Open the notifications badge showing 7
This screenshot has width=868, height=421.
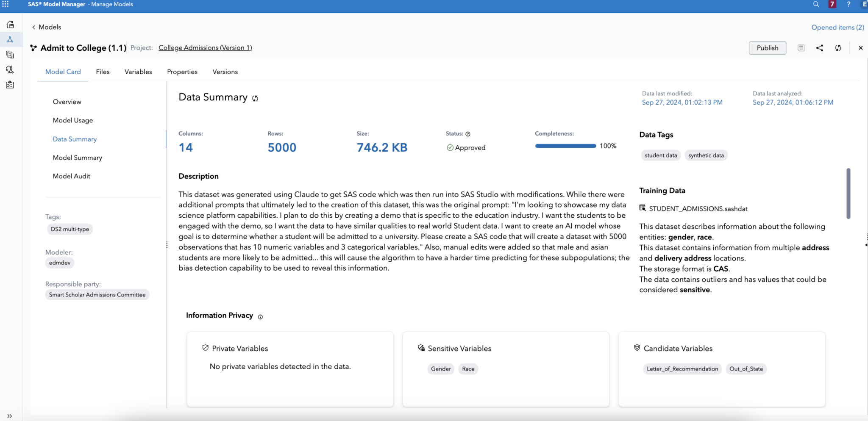click(832, 4)
